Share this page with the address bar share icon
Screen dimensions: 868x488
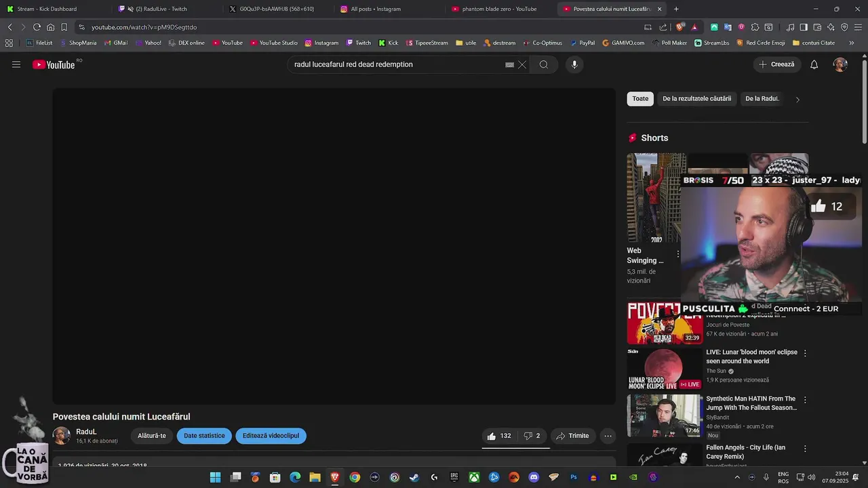coord(663,27)
